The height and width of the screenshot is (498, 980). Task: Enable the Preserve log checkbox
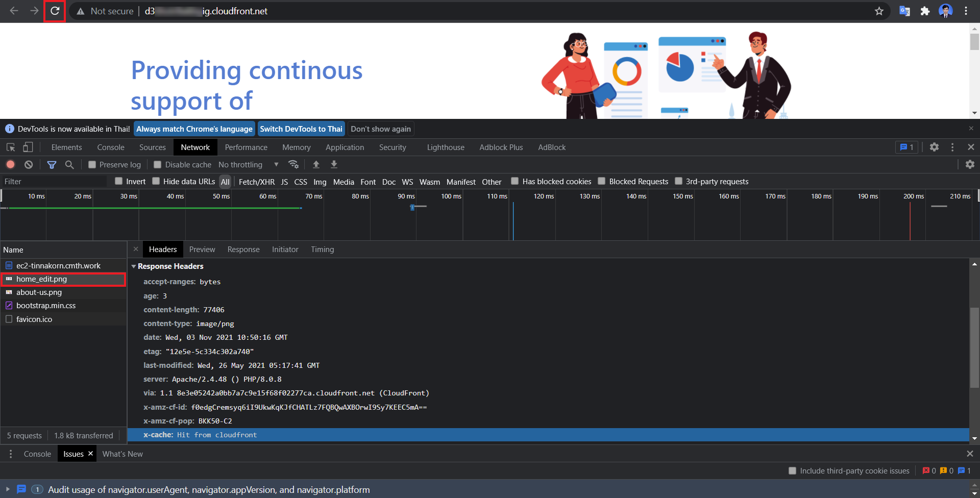click(92, 164)
